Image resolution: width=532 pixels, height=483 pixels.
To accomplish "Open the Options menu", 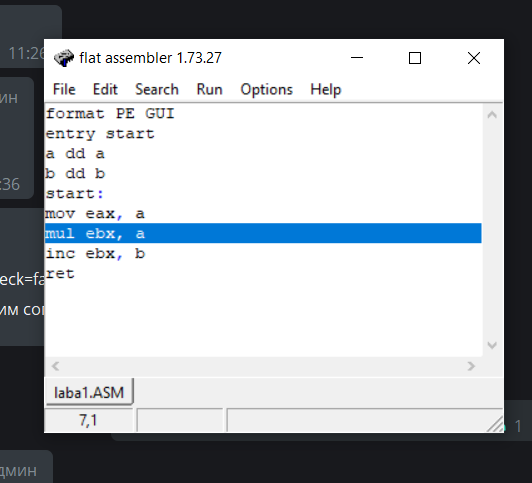I will pos(266,90).
